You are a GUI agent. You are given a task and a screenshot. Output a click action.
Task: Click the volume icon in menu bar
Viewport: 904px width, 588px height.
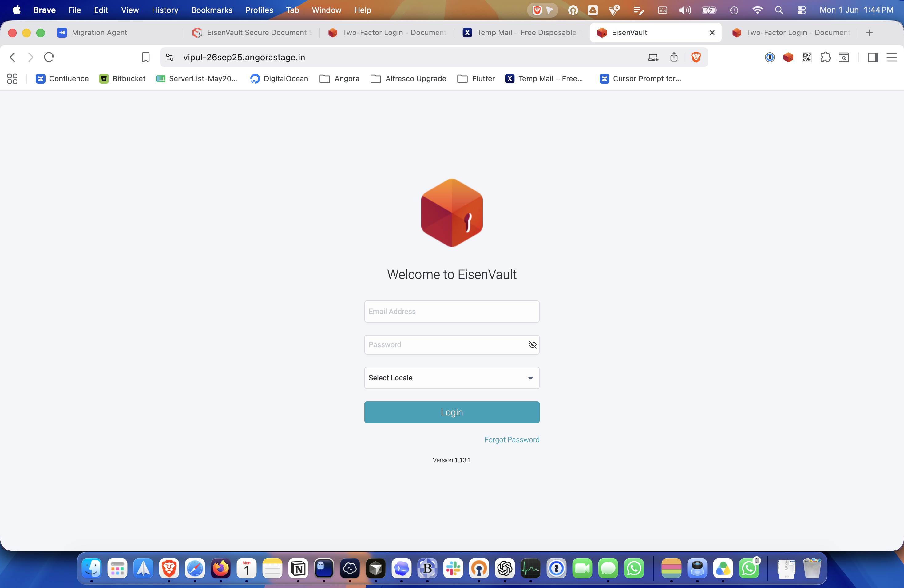(685, 10)
